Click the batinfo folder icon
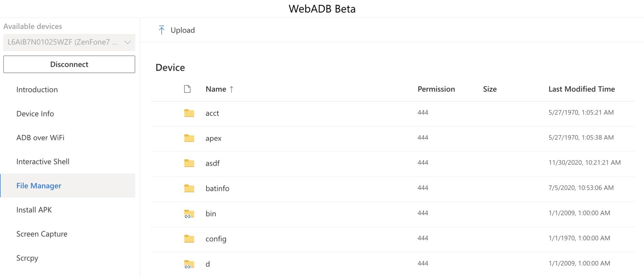 [x=189, y=188]
